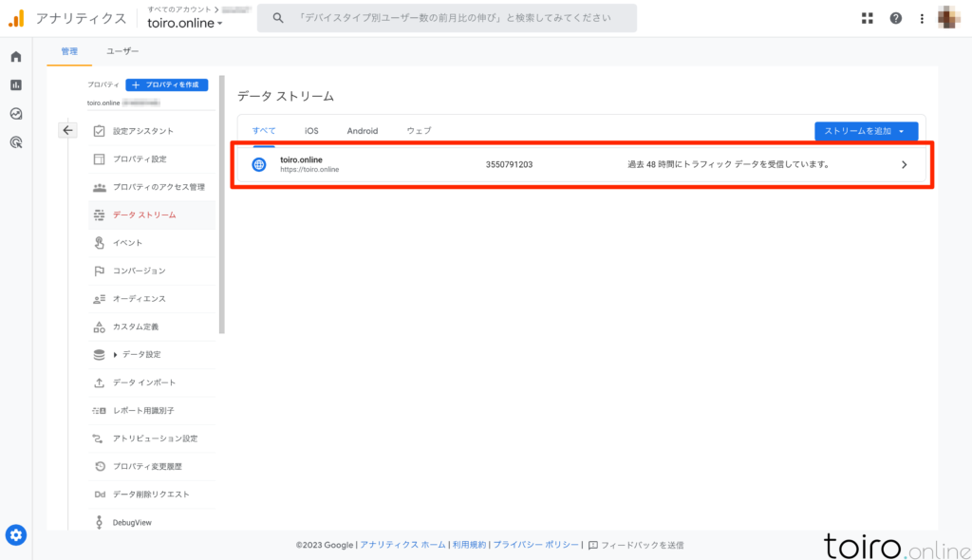Click the データ設定 database icon
Screen dimensions: 972x560
click(99, 355)
